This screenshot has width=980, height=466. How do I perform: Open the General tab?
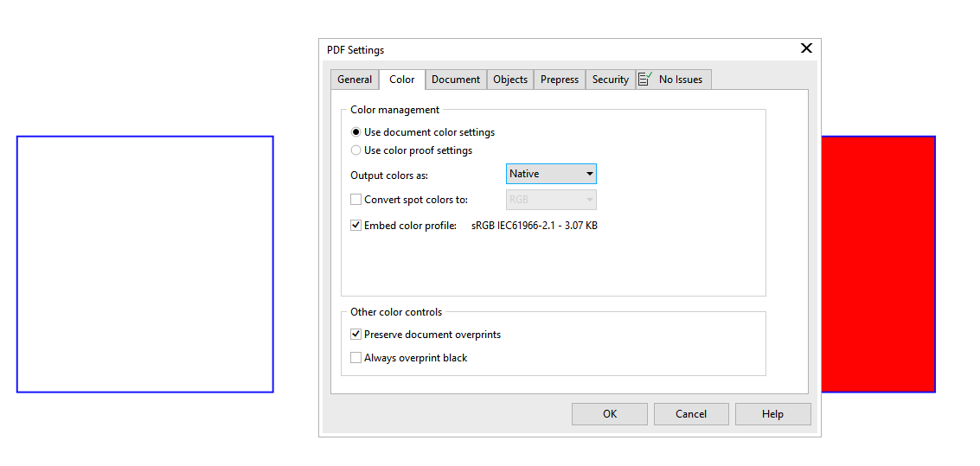coord(355,80)
